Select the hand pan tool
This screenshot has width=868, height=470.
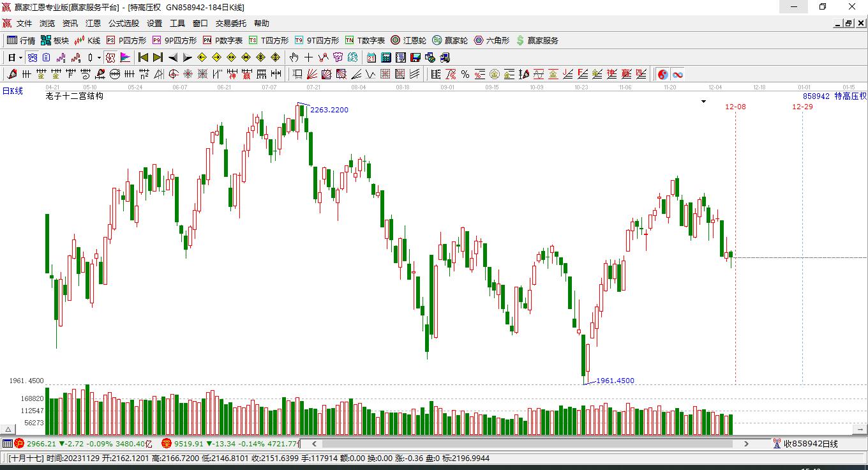point(294,57)
